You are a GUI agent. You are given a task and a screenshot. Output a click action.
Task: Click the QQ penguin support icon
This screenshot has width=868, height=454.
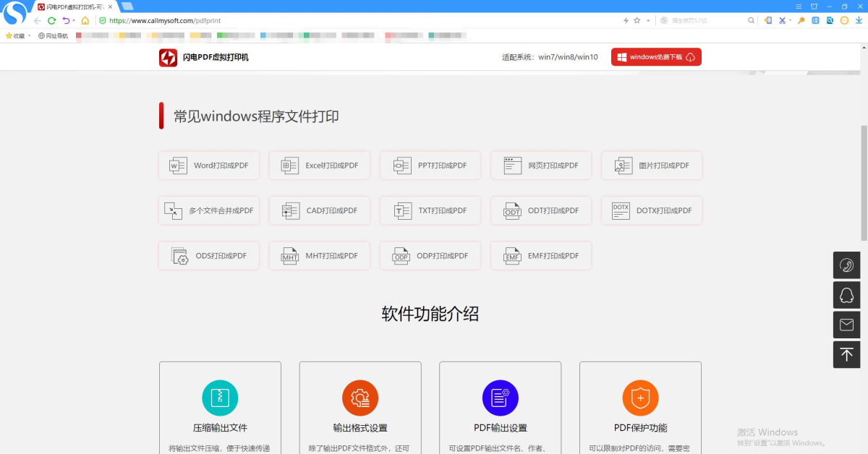(x=846, y=295)
